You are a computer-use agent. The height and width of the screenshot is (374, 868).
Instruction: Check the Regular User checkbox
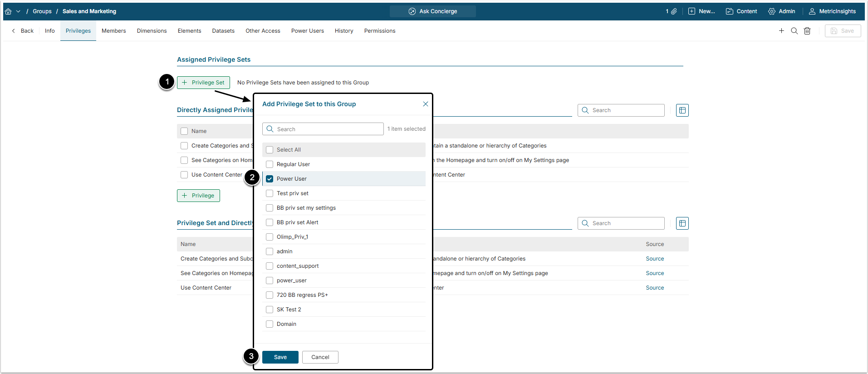(x=270, y=164)
